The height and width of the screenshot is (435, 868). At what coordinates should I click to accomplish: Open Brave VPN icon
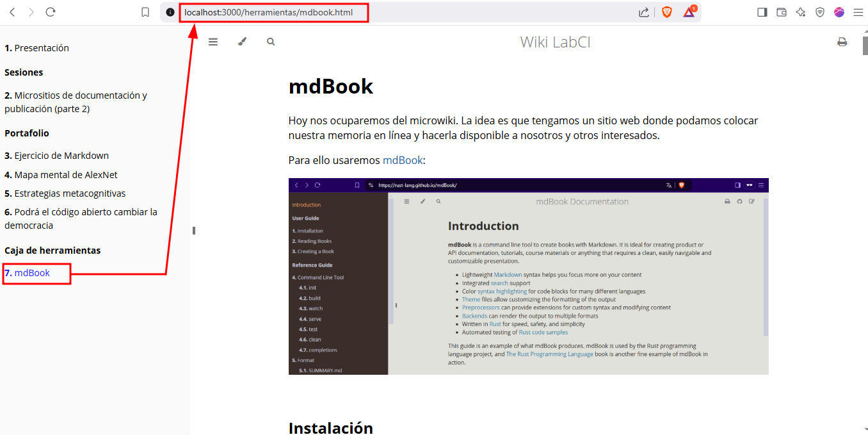(820, 12)
